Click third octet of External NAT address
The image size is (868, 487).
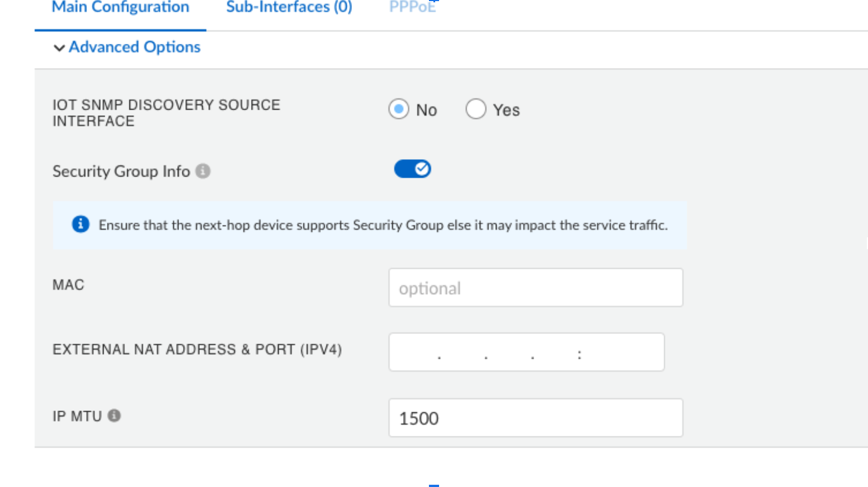coord(509,353)
